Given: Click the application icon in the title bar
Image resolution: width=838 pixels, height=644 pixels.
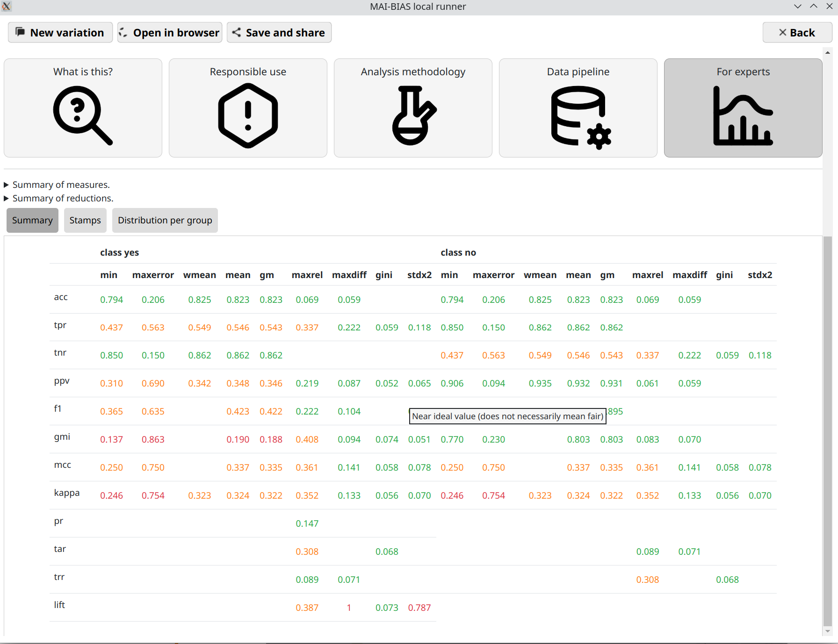Looking at the screenshot, I should coord(7,7).
